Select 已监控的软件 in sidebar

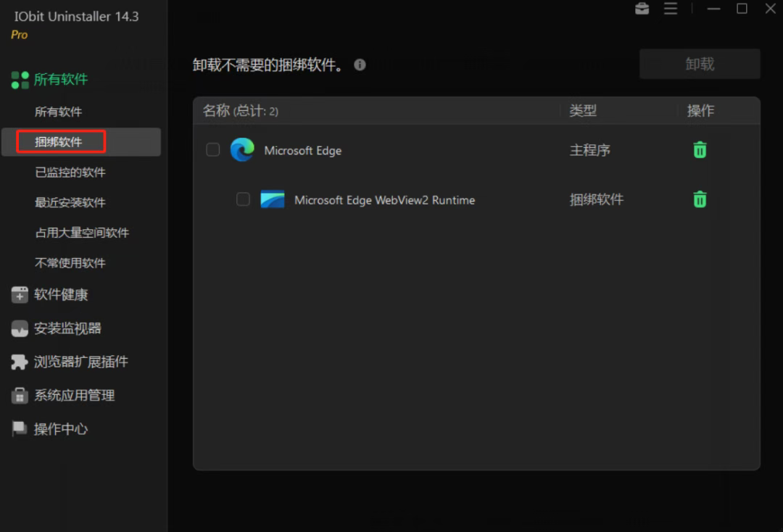[x=70, y=173]
